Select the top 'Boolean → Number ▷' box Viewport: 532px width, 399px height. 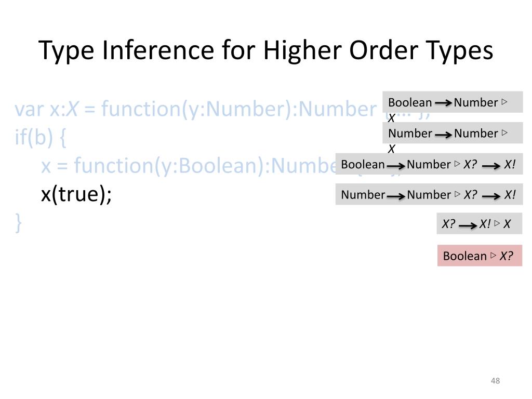[x=453, y=102]
